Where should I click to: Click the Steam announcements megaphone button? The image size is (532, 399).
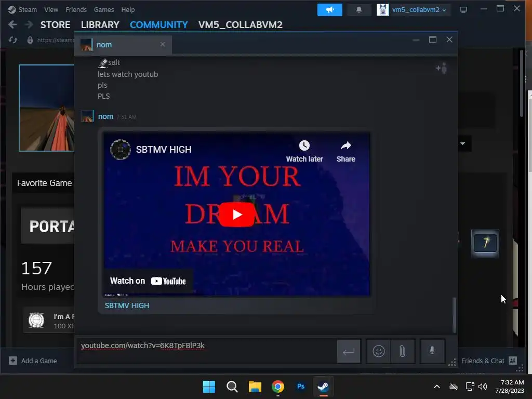pyautogui.click(x=329, y=10)
